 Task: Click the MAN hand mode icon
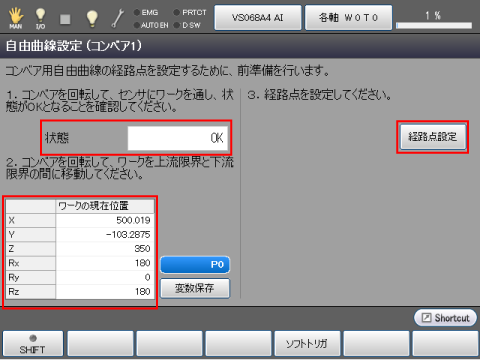tap(16, 18)
